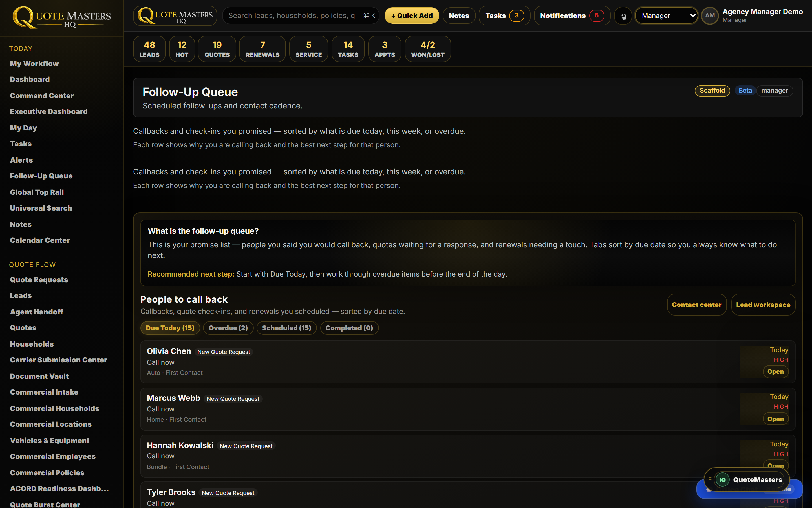Image resolution: width=812 pixels, height=508 pixels.
Task: Click Hannah Kowalski's name
Action: pyautogui.click(x=180, y=446)
